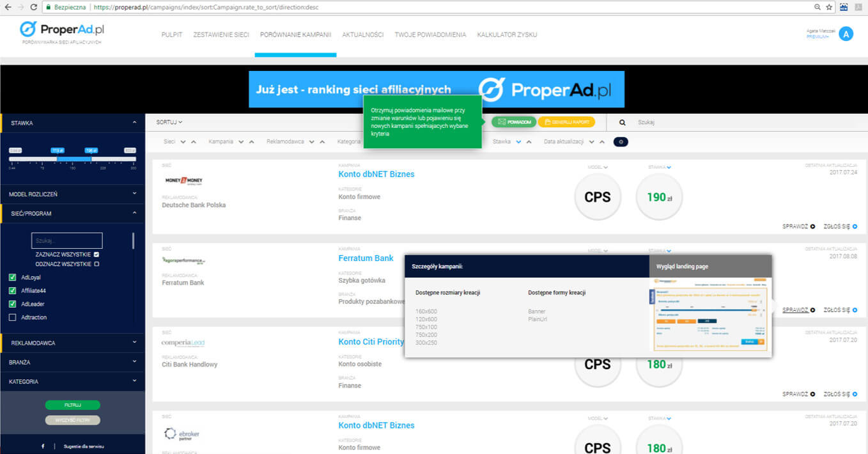This screenshot has height=454, width=868.
Task: Click the yellow Generuj raport button
Action: [566, 122]
